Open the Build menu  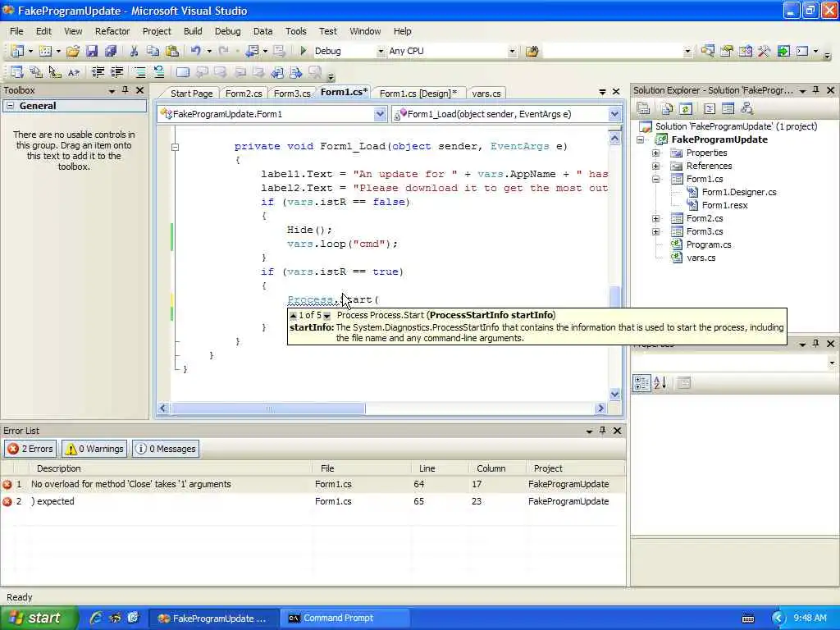[x=193, y=31]
